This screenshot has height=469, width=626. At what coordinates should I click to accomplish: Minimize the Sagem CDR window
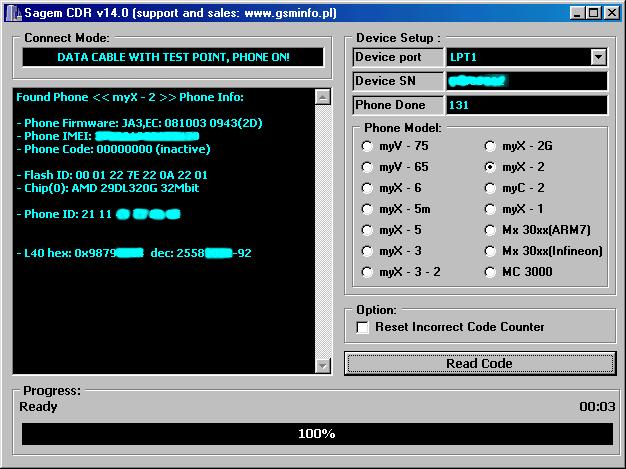click(x=576, y=13)
